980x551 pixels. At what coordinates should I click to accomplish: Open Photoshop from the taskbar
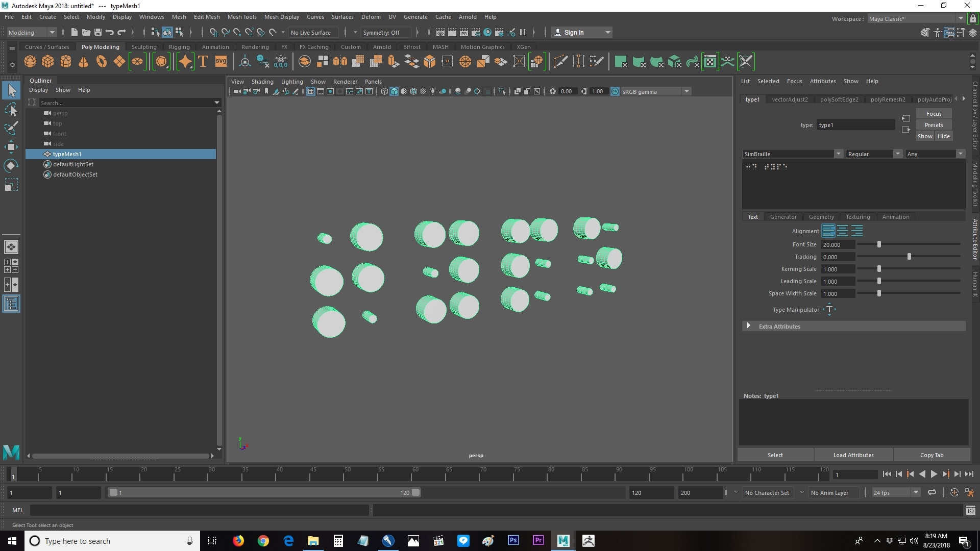pyautogui.click(x=513, y=541)
